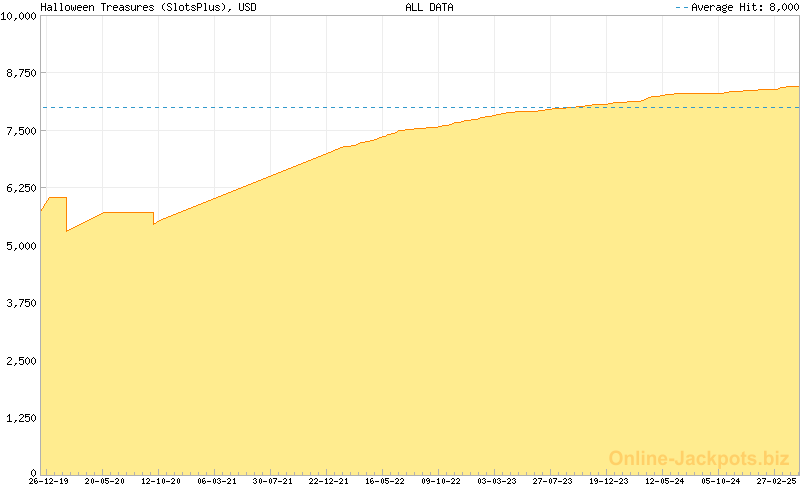Click the 22-12-21 date label
Image resolution: width=800 pixels, height=490 pixels.
(x=328, y=481)
